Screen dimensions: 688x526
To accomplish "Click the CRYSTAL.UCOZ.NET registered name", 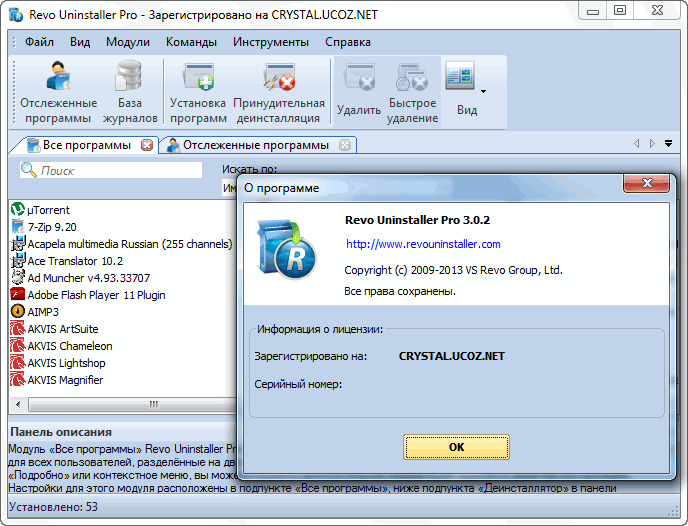I will (x=452, y=356).
